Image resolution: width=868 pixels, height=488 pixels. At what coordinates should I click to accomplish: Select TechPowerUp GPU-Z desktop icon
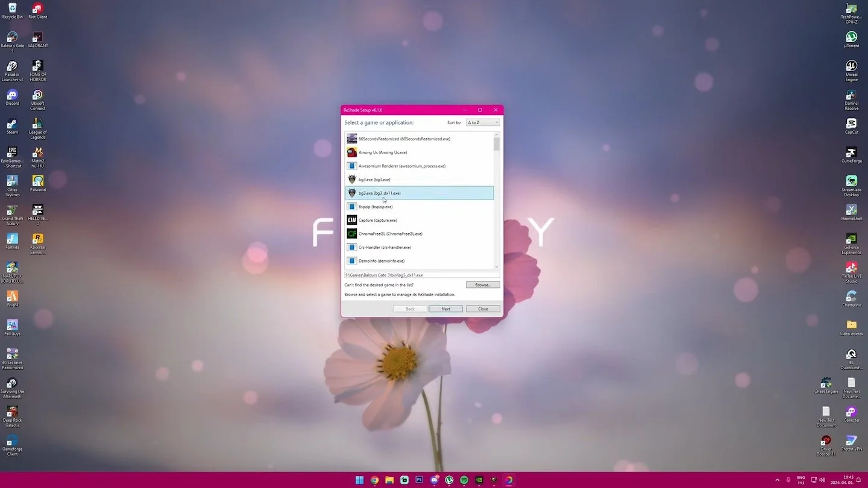pos(851,13)
